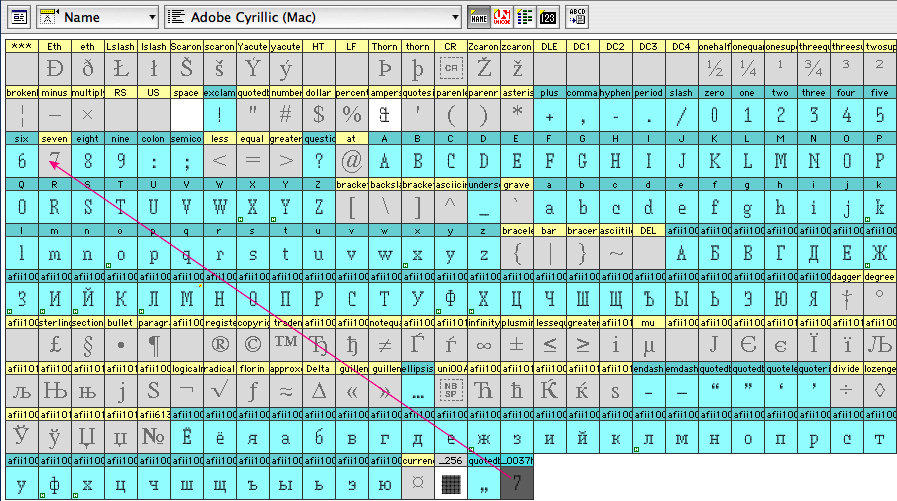Click the ABCD glyph sort icon
The image size is (897, 501).
[x=577, y=17]
